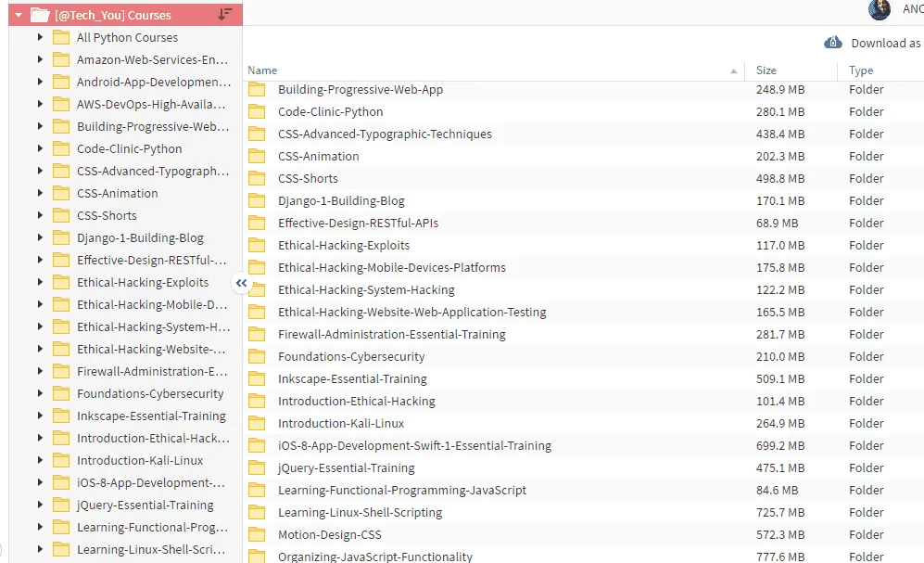Expand All Python Courses in tree
The width and height of the screenshot is (924, 563).
coord(40,37)
